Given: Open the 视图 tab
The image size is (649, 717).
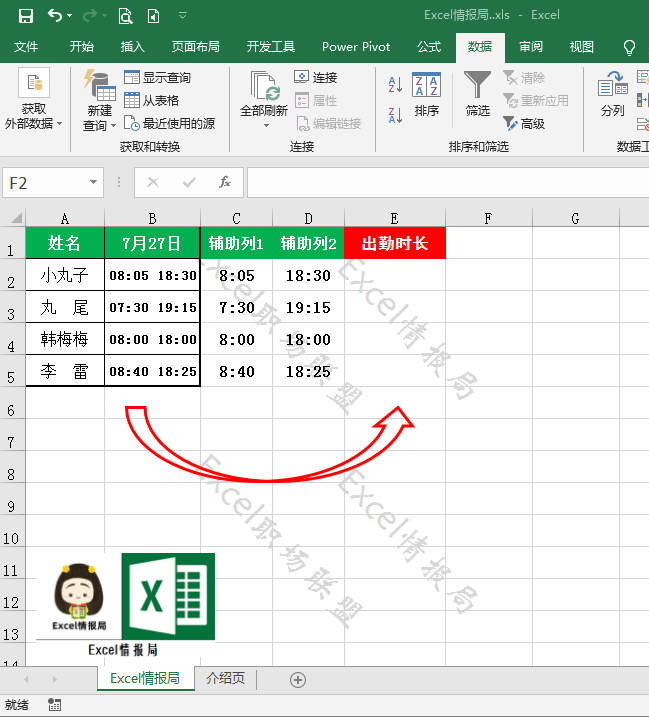Looking at the screenshot, I should [x=581, y=47].
